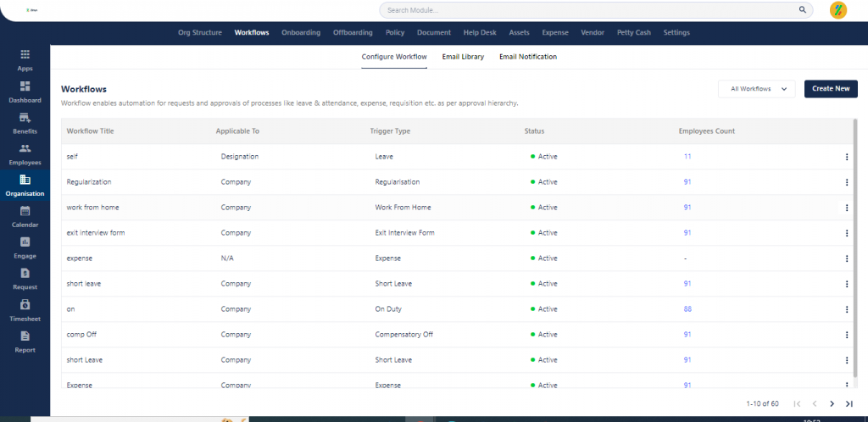Go to previous page of workflows

click(x=815, y=403)
